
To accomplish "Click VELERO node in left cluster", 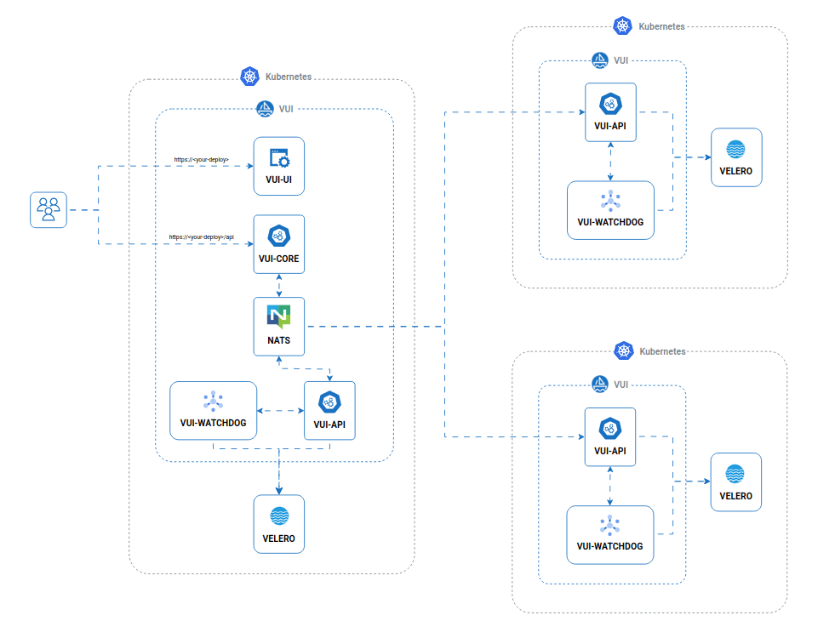I will (279, 524).
